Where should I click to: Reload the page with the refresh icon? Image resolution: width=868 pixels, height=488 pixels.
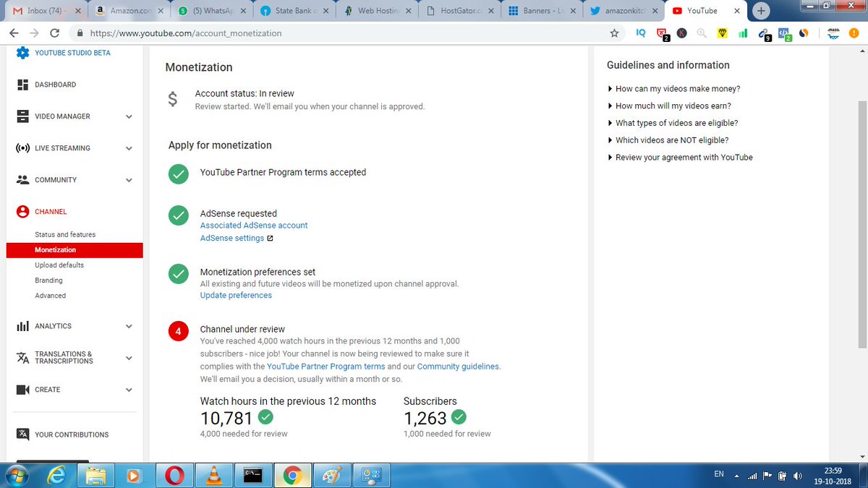tap(54, 33)
